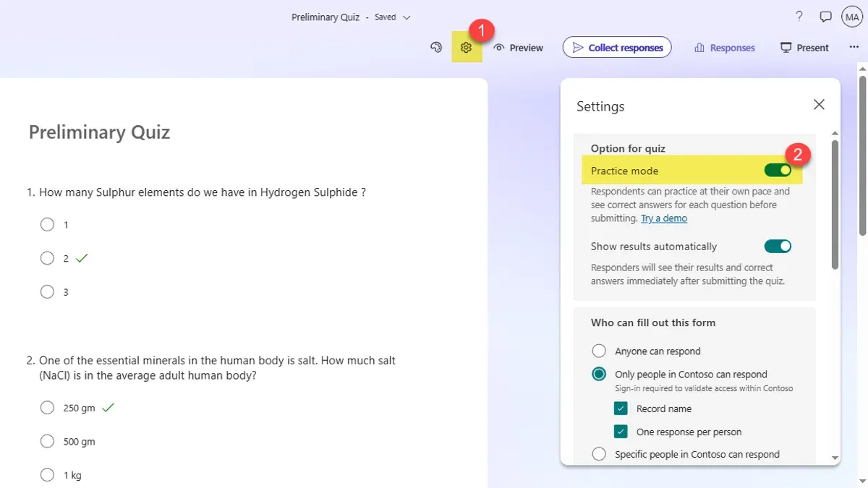Choose the 1 kg answer option
This screenshot has height=488, width=868.
coord(47,475)
